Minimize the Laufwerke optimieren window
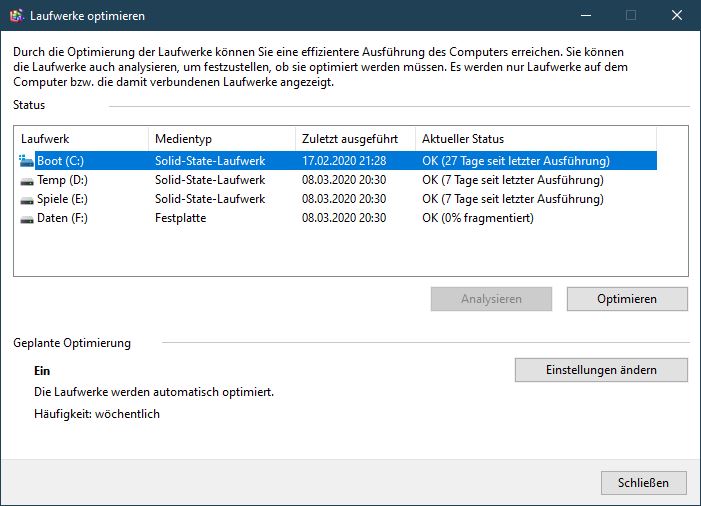Screen dimensions: 701x506 pos(585,16)
